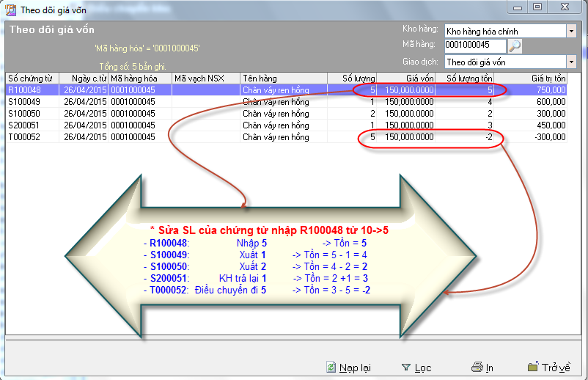Expand the Kho hàng dropdown

[571, 31]
